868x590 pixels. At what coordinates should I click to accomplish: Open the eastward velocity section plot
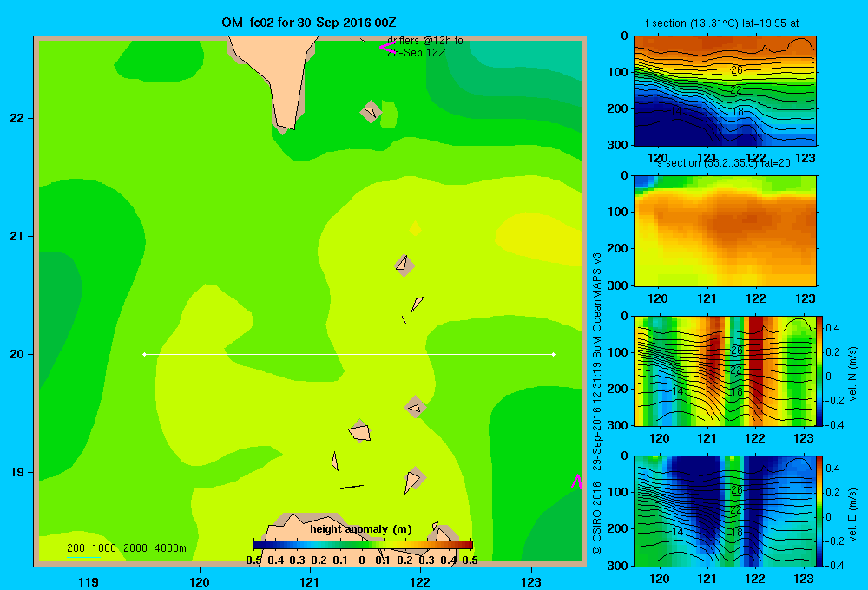(x=725, y=511)
